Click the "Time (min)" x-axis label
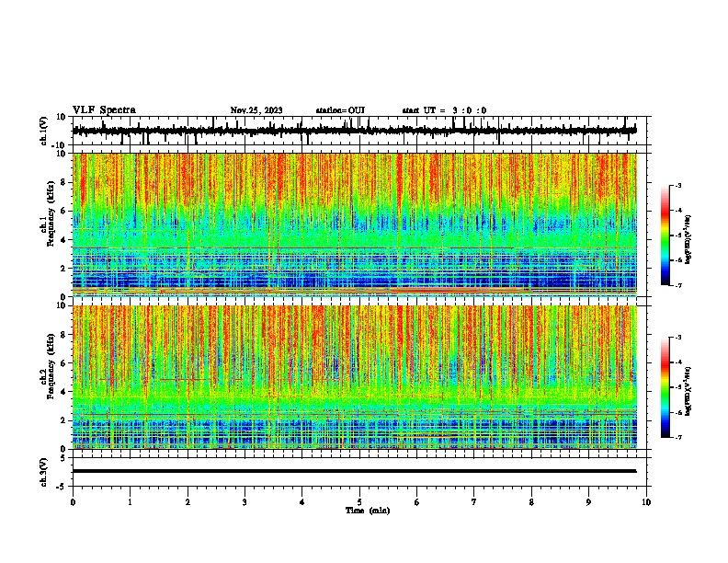The height and width of the screenshot is (563, 728). [x=368, y=511]
